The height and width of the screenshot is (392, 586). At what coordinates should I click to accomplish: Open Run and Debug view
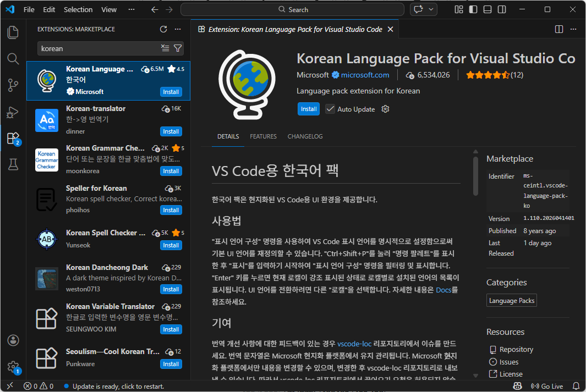coord(13,112)
